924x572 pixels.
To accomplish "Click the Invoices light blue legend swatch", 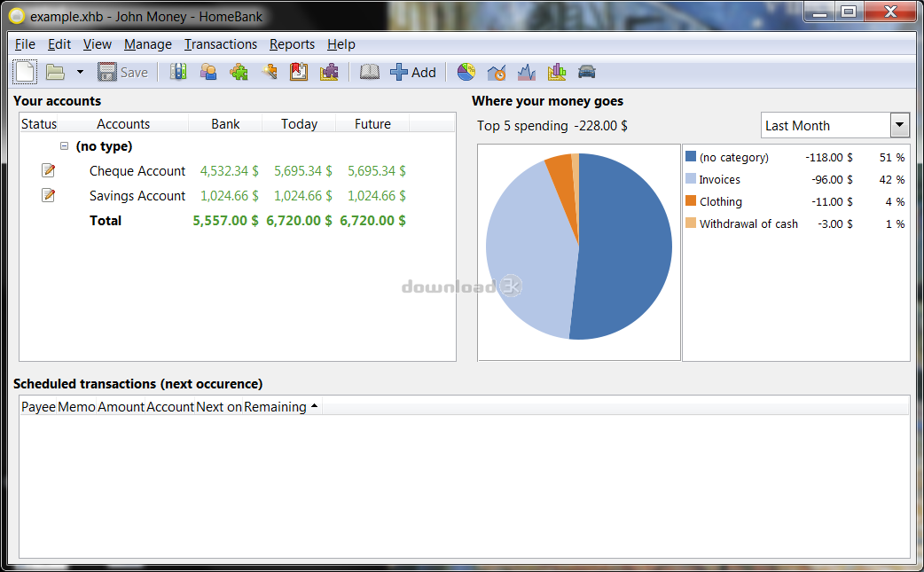I will (x=691, y=178).
